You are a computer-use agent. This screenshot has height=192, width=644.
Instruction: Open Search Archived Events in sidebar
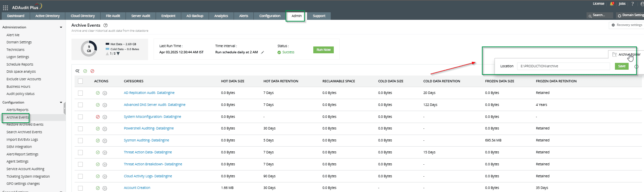tap(24, 132)
